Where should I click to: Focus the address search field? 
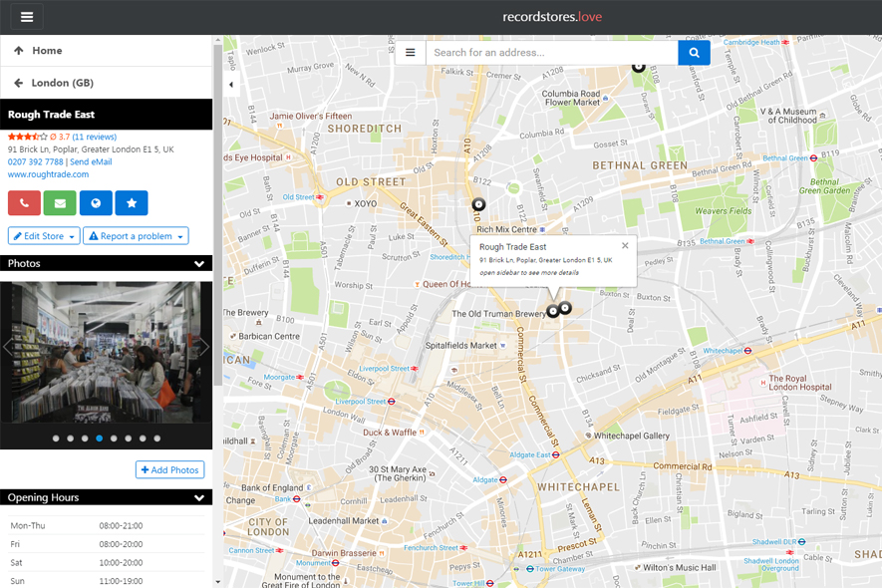coord(552,53)
